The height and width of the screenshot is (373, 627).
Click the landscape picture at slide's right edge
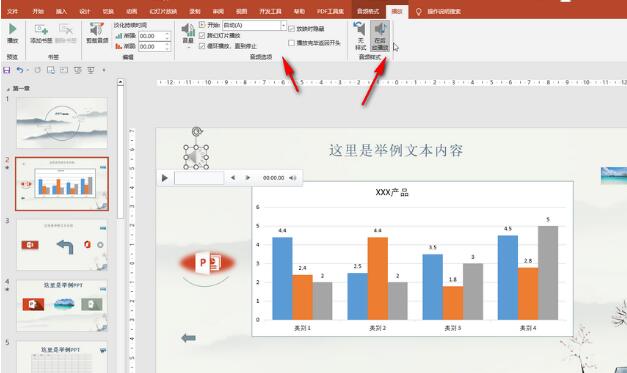614,176
